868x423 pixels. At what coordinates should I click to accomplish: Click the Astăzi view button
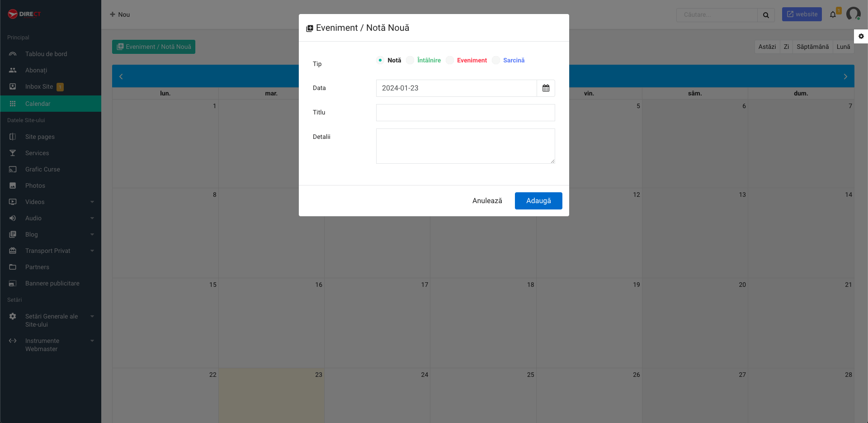pos(767,47)
